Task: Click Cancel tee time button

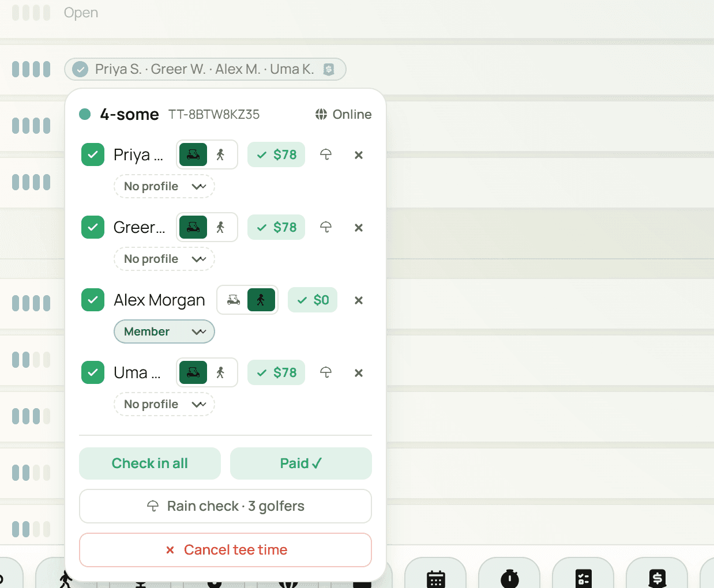Action: click(226, 550)
